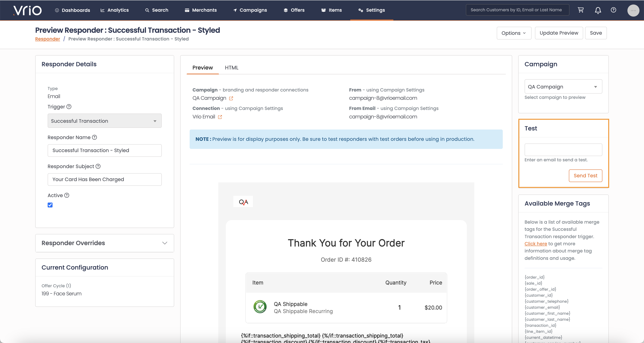Click the Trigger help icon
The image size is (644, 343).
click(x=69, y=107)
